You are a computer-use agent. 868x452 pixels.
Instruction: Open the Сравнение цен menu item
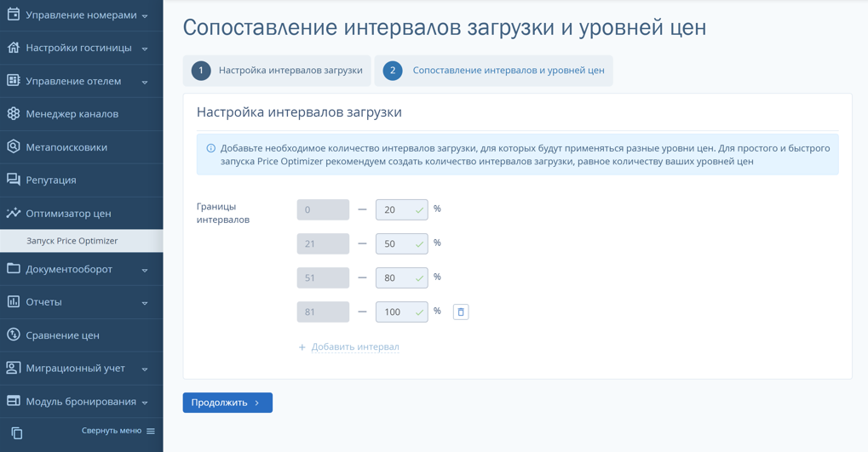pos(82,335)
